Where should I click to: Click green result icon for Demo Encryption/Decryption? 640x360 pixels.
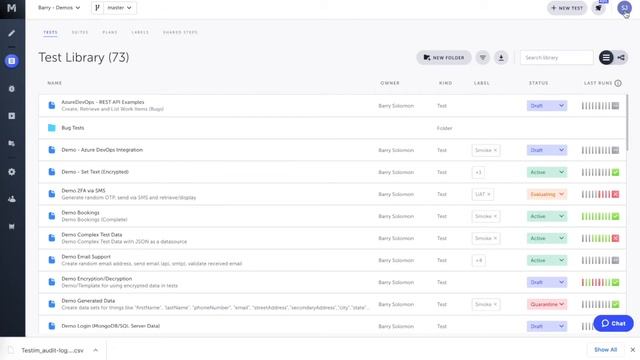pyautogui.click(x=616, y=282)
